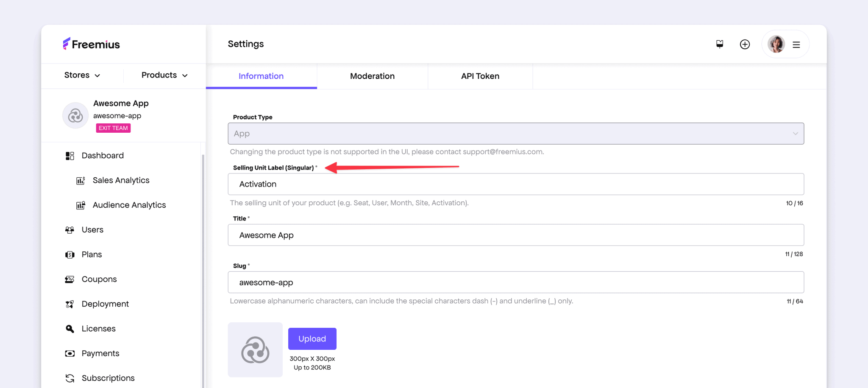This screenshot has height=388, width=868.
Task: Click the Sales Analytics chart icon
Action: [81, 181]
